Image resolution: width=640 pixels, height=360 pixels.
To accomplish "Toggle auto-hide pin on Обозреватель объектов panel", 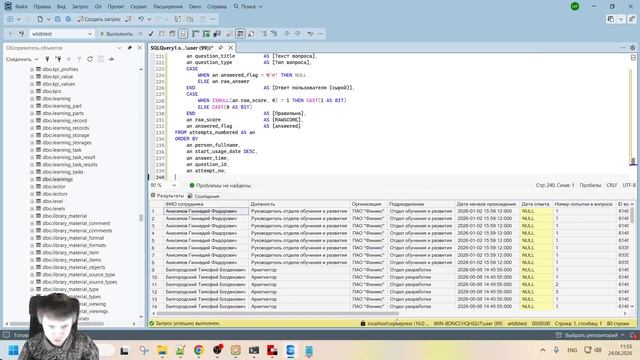I will 130,48.
